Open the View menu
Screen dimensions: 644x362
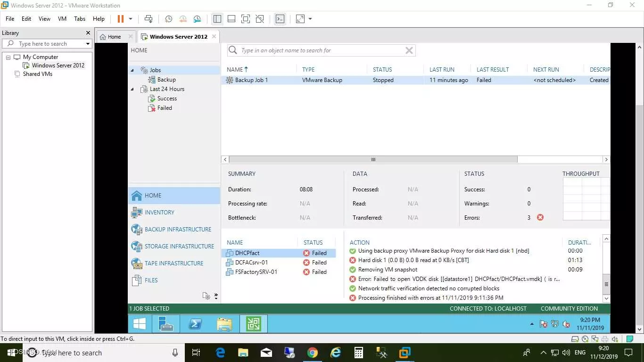pyautogui.click(x=44, y=19)
